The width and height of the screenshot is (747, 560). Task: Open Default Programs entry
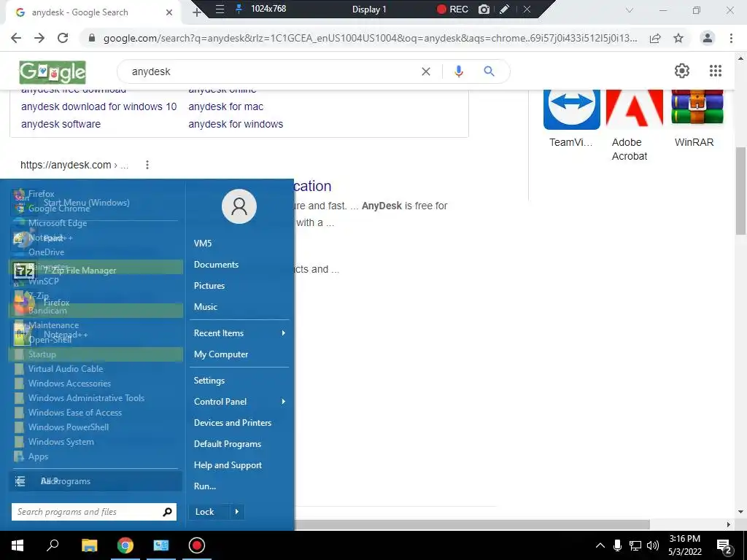point(228,444)
